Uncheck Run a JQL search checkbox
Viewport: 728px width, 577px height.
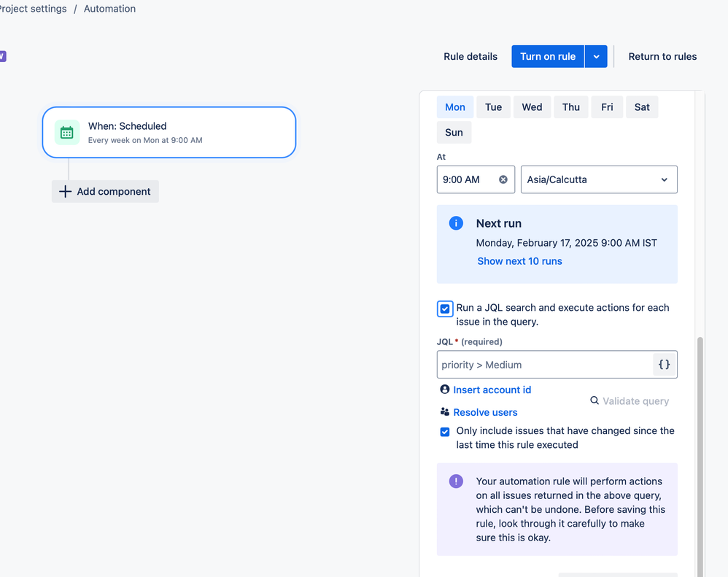(445, 309)
